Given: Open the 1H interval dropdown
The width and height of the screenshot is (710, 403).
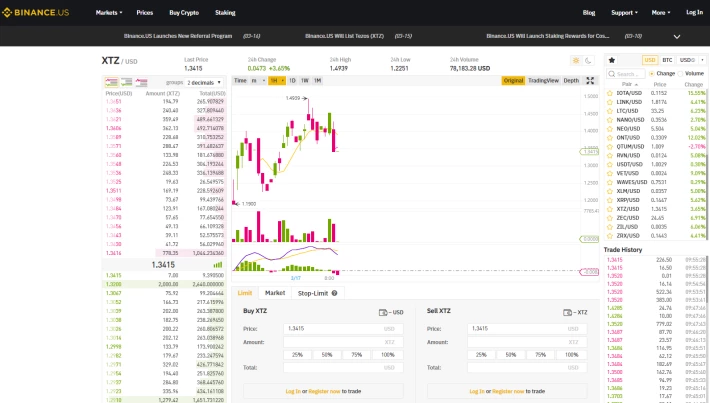Looking at the screenshot, I should coord(277,81).
